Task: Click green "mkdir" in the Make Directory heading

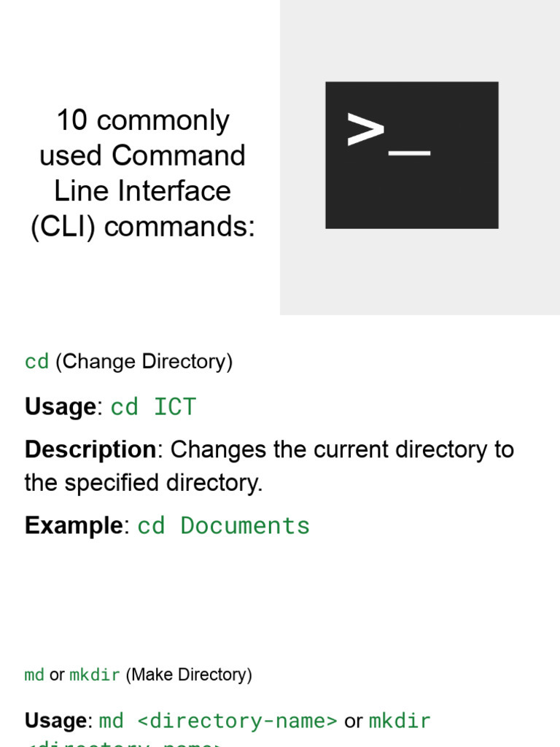Action: (x=95, y=675)
